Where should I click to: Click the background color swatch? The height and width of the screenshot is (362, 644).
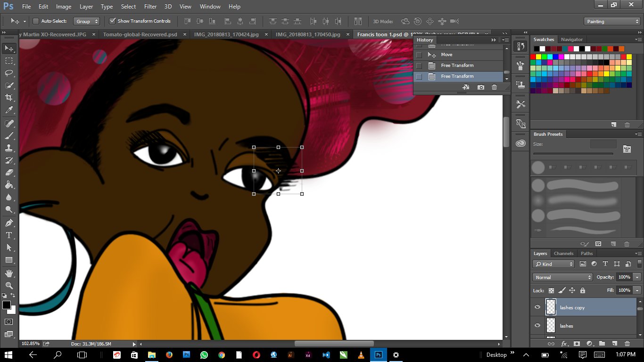[x=13, y=311]
